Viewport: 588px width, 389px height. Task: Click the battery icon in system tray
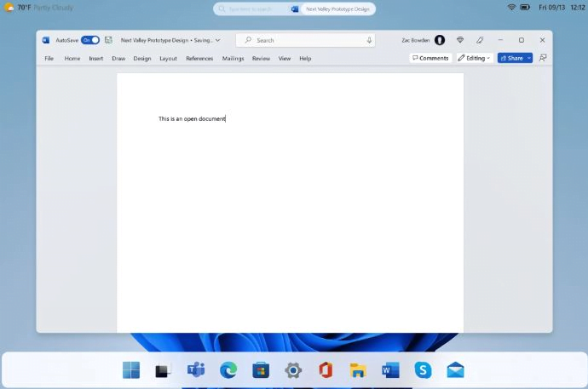[x=525, y=7]
